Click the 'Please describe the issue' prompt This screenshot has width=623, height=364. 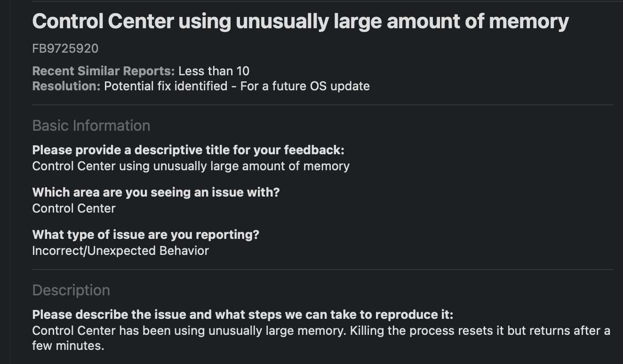pyautogui.click(x=243, y=315)
